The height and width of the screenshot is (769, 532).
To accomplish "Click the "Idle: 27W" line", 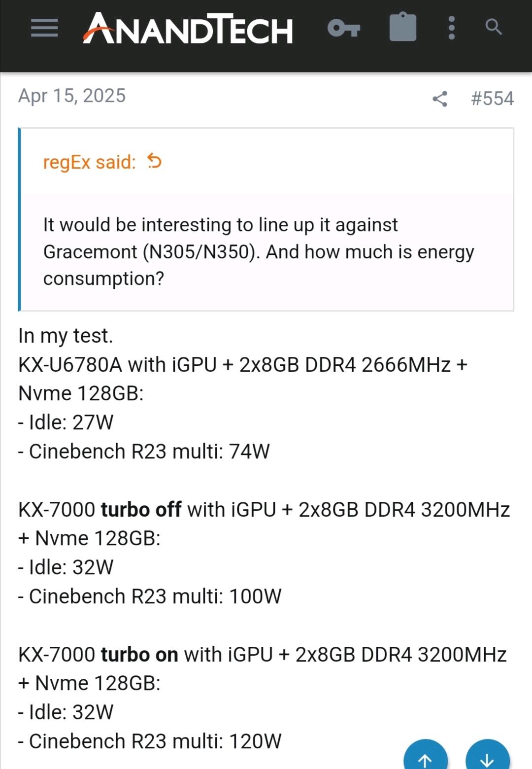I will click(x=66, y=422).
